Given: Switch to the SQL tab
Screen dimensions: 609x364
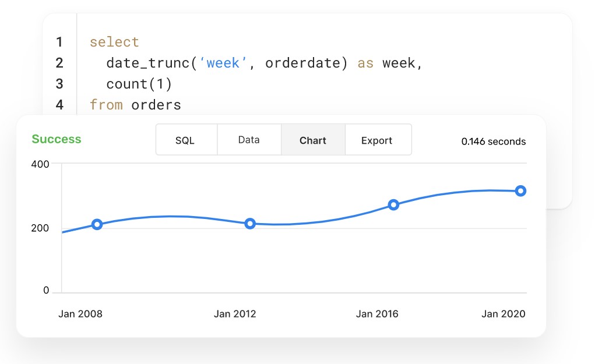Looking at the screenshot, I should click(x=185, y=140).
